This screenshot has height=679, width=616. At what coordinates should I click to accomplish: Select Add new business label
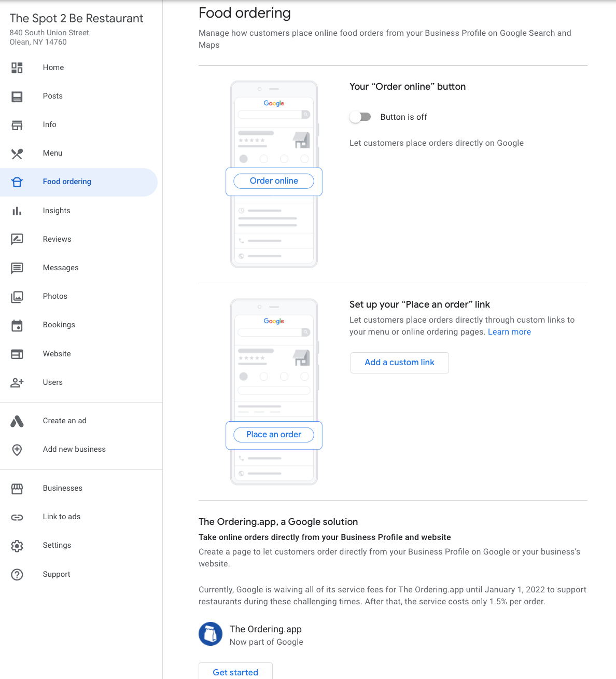pyautogui.click(x=74, y=449)
